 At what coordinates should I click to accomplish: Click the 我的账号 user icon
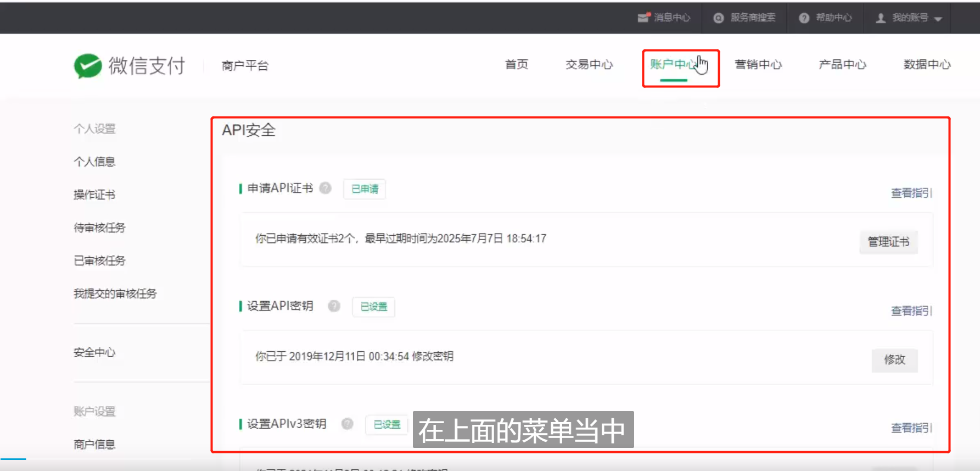(881, 18)
